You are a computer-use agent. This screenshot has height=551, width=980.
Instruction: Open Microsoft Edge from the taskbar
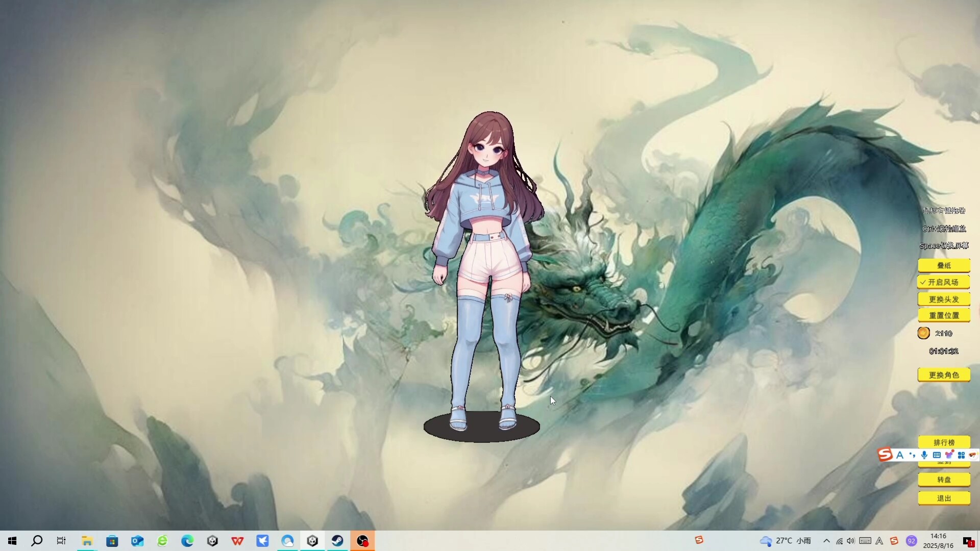pyautogui.click(x=187, y=541)
